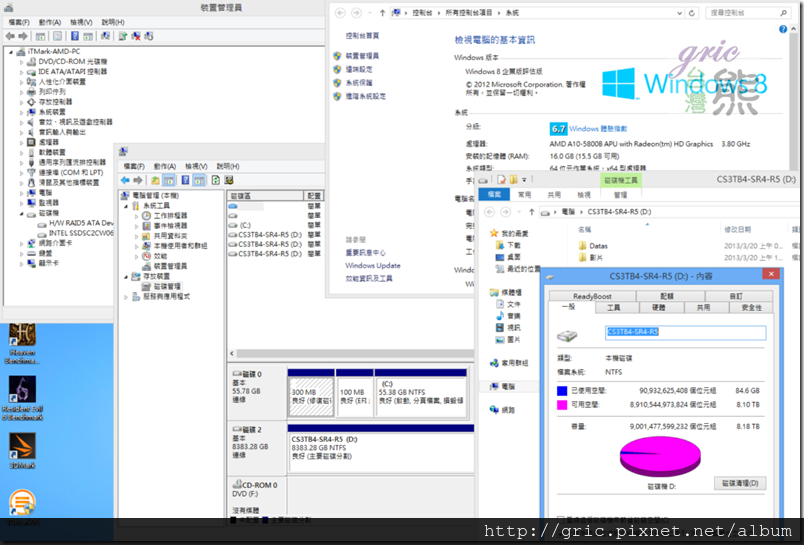The height and width of the screenshot is (545, 804).
Task: Click refresh icon in Computer Management toolbar
Action: [215, 180]
